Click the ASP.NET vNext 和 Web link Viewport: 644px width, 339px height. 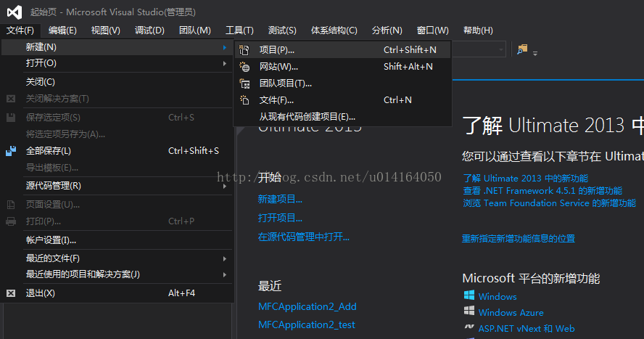pos(527,328)
